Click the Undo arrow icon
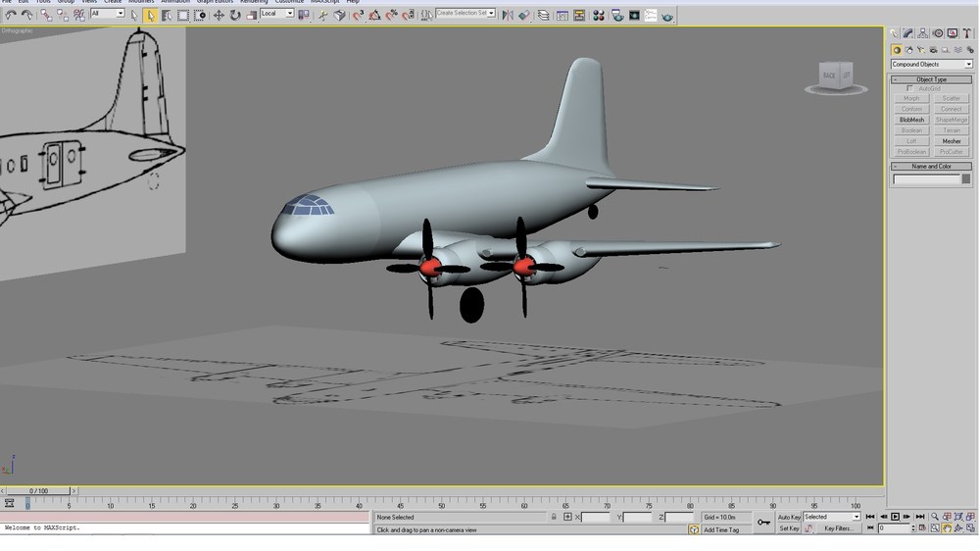This screenshot has width=980, height=551. pos(11,15)
